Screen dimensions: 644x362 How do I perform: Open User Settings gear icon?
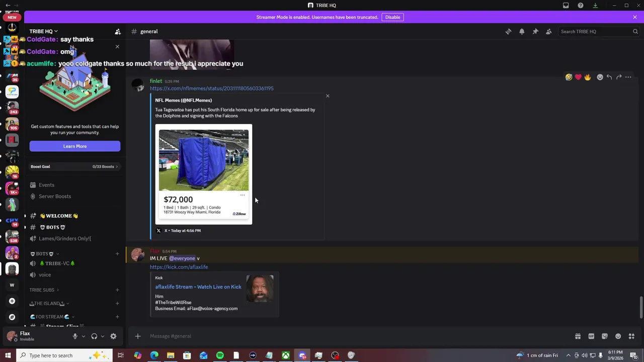pos(113,336)
